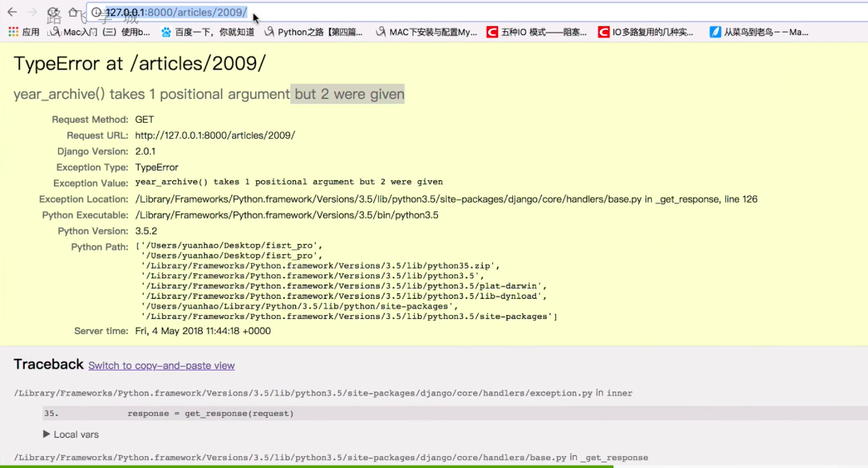Screen dimensions: 868x468
Task: Click the Request Method value GET
Action: pyautogui.click(x=144, y=120)
